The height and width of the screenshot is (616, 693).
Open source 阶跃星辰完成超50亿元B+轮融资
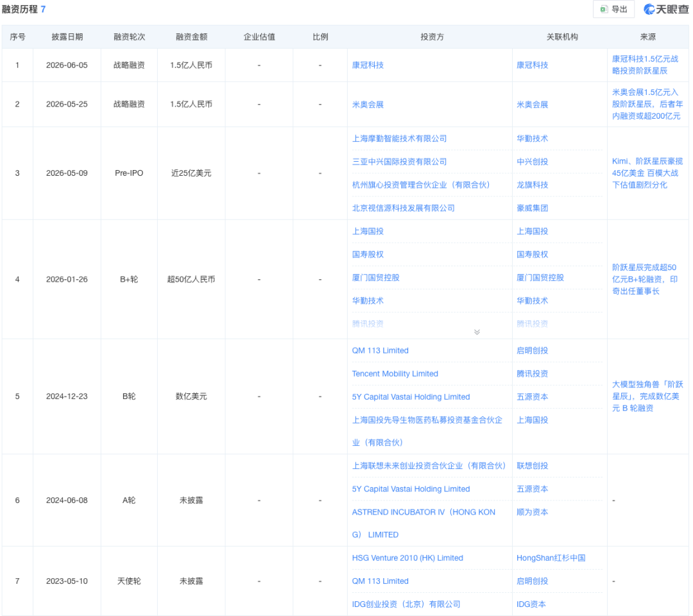point(645,279)
